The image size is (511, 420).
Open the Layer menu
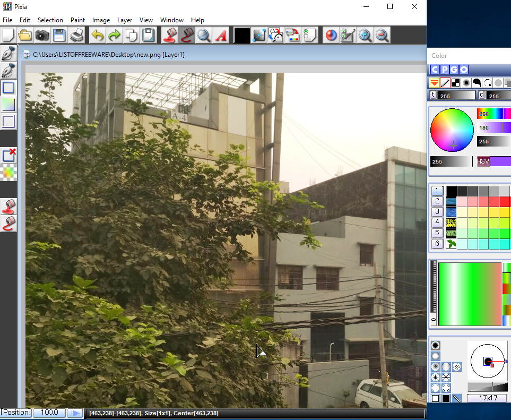[x=125, y=20]
